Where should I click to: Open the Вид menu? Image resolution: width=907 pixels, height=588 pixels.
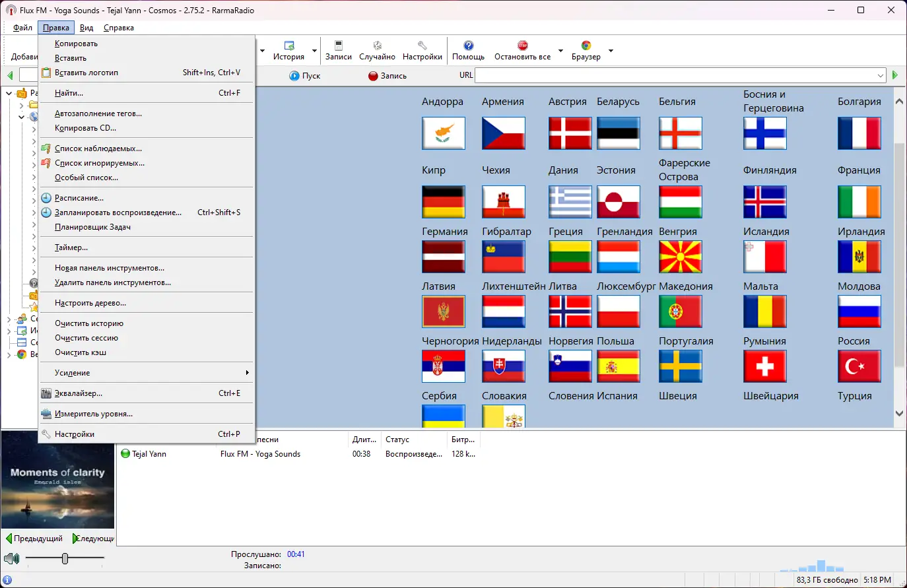(86, 28)
